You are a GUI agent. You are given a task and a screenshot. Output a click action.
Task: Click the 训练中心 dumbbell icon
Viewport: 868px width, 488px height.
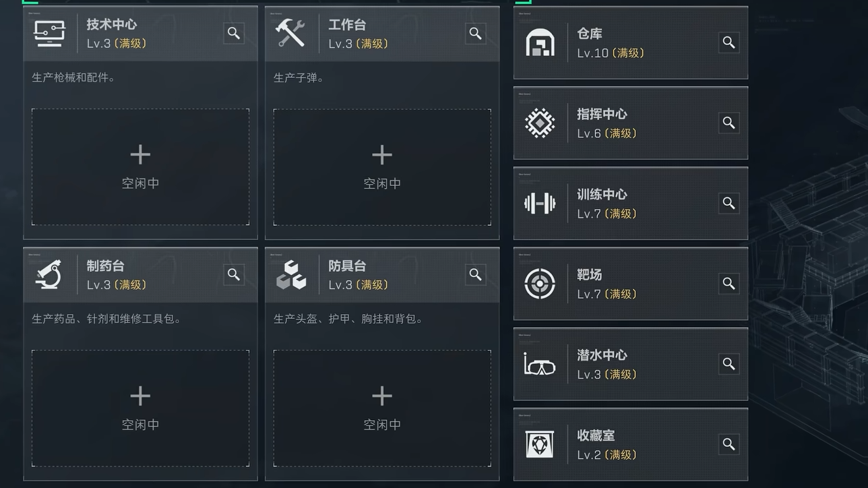(540, 203)
